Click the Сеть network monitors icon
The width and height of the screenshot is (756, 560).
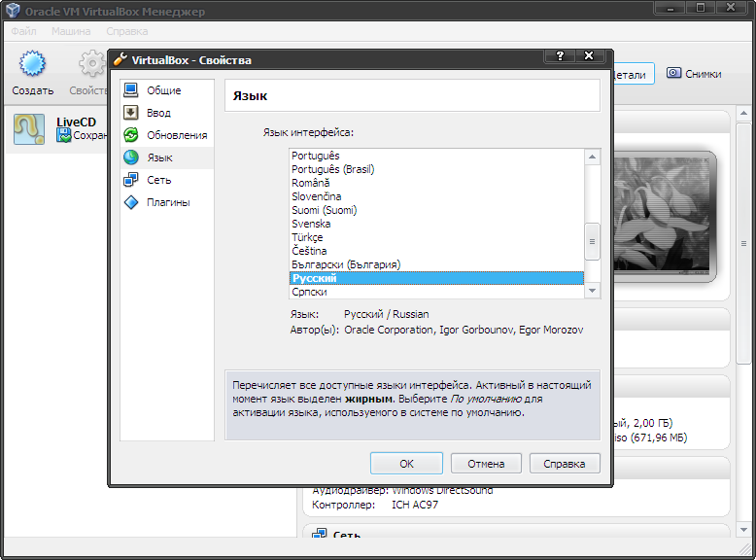(x=130, y=180)
